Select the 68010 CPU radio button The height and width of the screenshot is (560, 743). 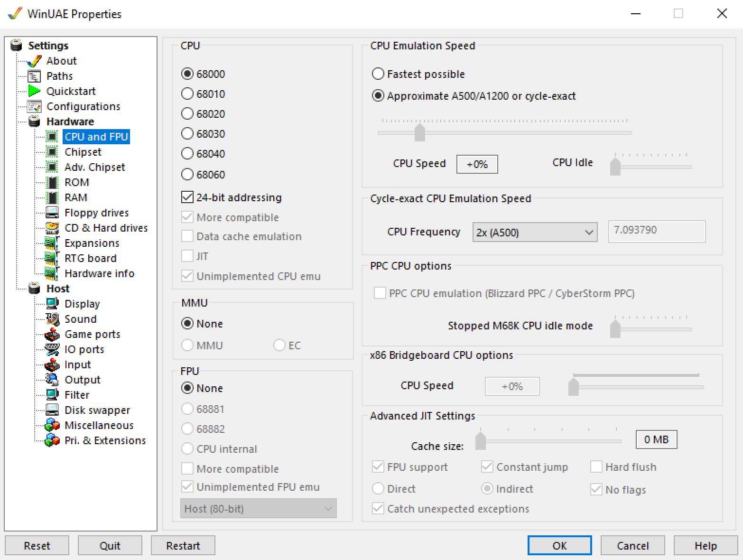tap(187, 94)
